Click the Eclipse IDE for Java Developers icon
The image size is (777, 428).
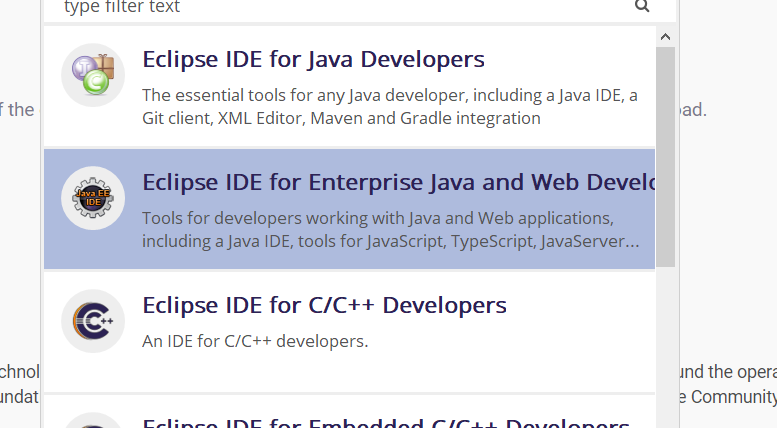coord(93,75)
